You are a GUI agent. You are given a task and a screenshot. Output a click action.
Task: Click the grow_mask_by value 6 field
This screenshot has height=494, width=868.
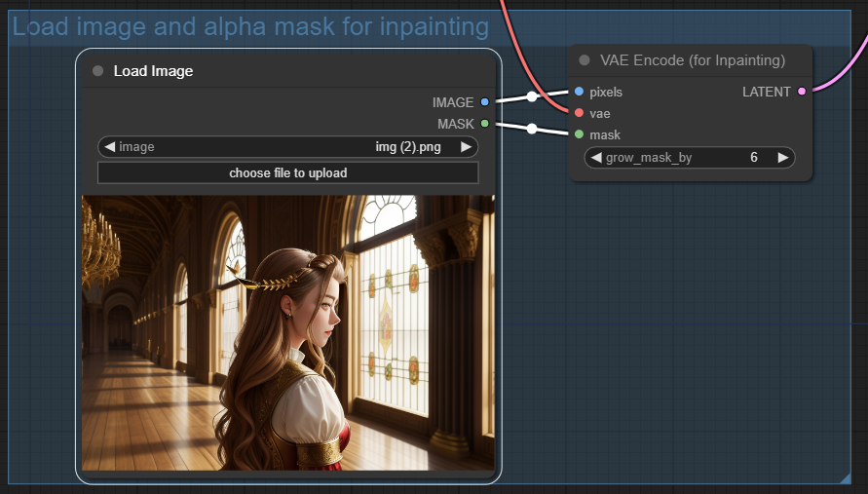[690, 157]
